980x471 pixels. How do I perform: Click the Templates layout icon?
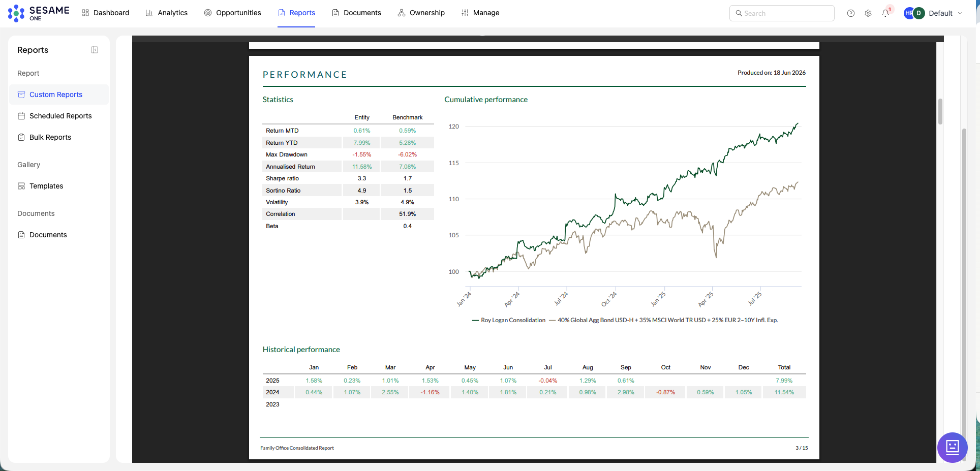(x=21, y=186)
